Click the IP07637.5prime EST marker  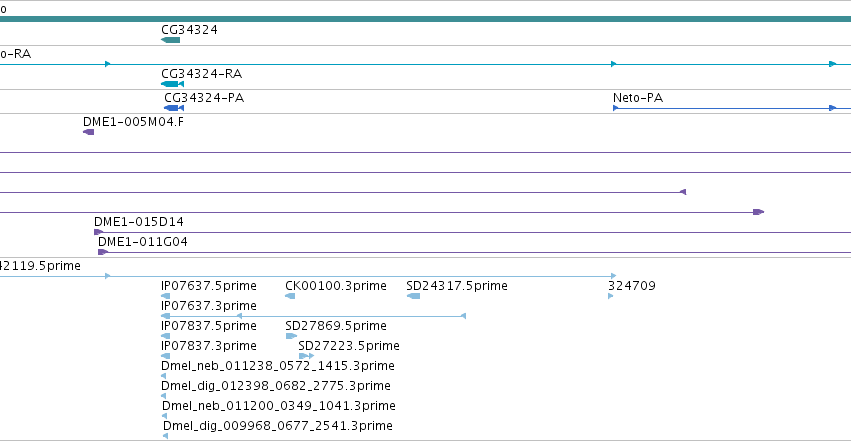(x=166, y=296)
